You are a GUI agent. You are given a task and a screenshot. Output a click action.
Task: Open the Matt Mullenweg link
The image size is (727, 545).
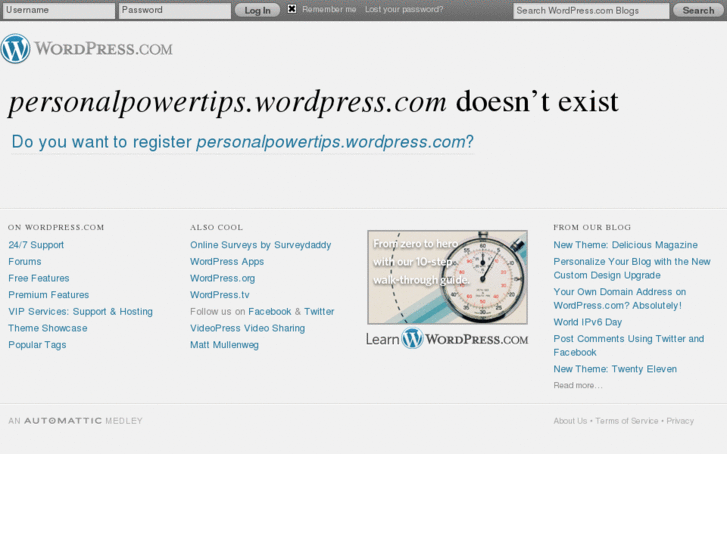pos(224,345)
